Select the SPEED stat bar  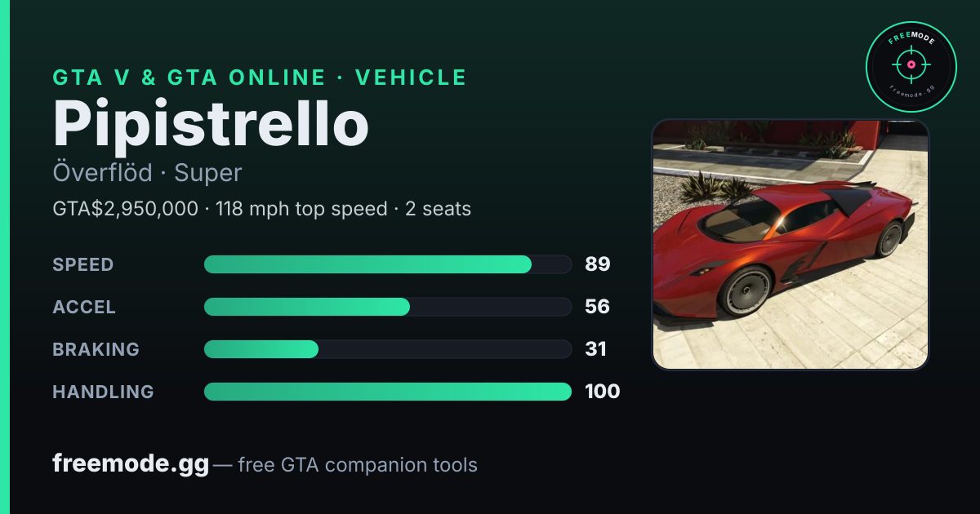click(387, 264)
